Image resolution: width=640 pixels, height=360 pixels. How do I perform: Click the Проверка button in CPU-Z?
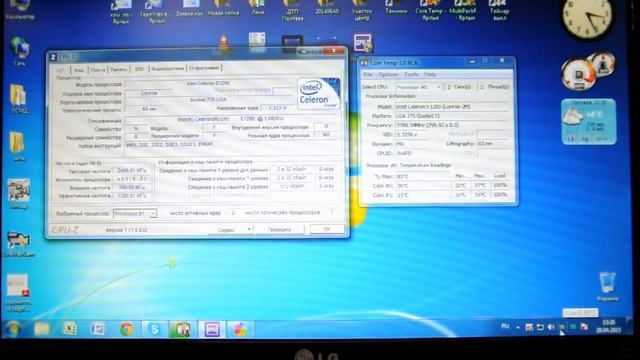point(279,229)
